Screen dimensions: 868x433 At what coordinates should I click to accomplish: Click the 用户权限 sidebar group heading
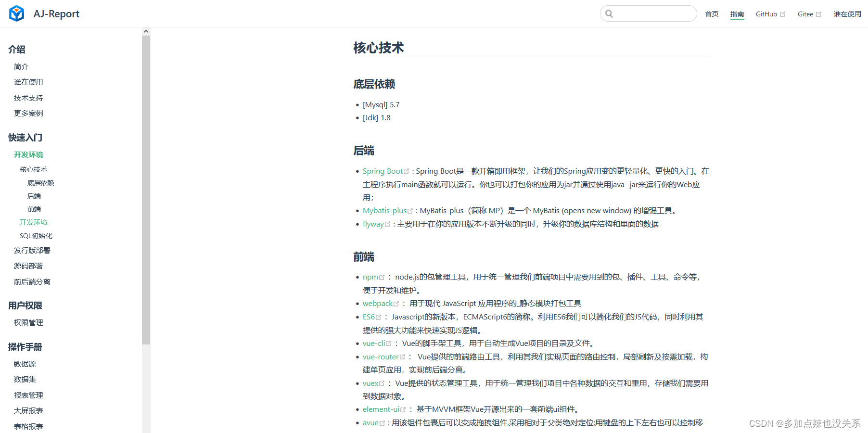pos(25,306)
